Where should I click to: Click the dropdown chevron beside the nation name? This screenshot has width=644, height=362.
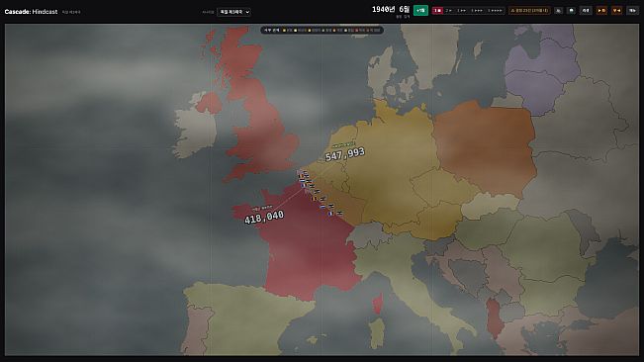pyautogui.click(x=247, y=12)
